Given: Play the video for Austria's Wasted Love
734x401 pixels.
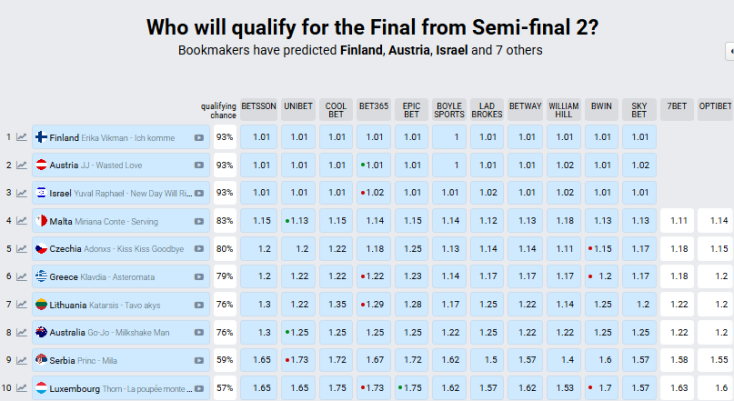Looking at the screenshot, I should point(199,165).
